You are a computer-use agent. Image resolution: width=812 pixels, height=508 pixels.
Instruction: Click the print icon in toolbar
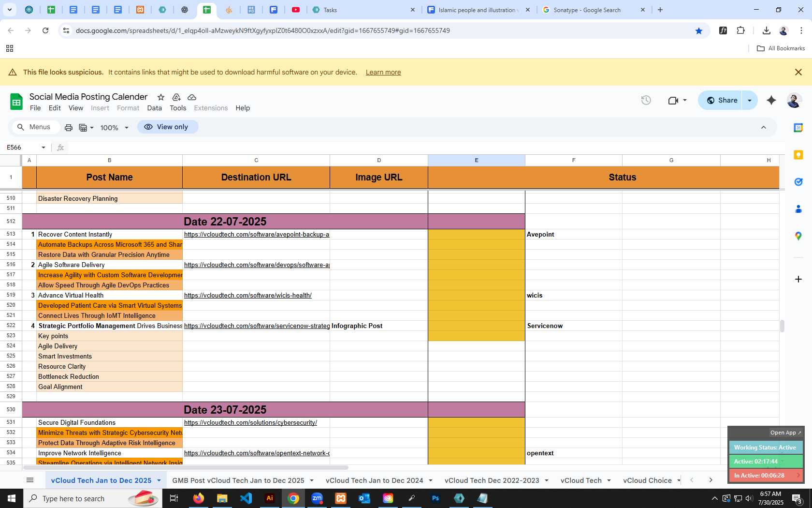point(69,127)
